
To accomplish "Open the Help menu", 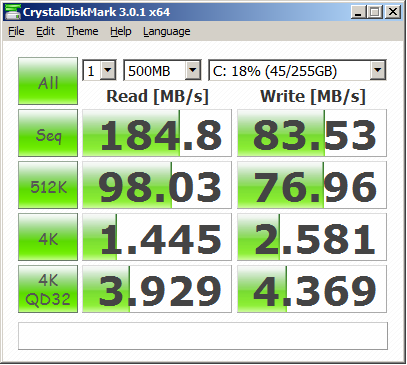I will point(121,31).
